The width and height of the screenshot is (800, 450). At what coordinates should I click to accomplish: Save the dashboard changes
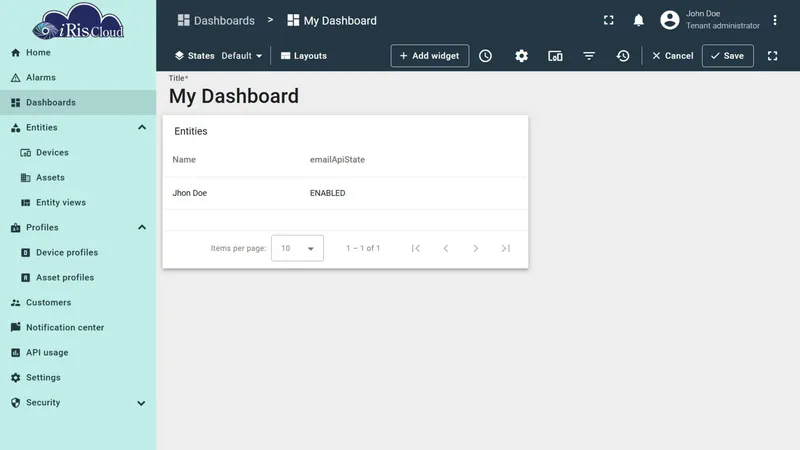[728, 56]
